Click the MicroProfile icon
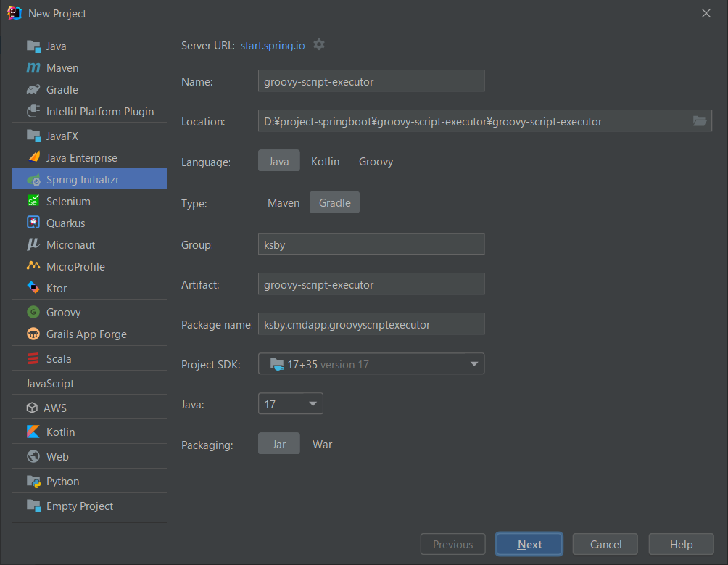This screenshot has height=565, width=728. 33,266
